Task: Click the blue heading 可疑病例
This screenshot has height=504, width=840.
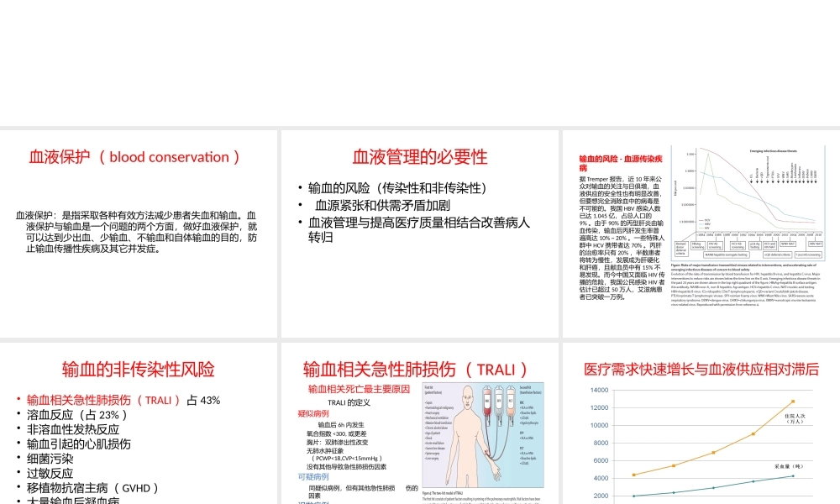Action: (x=313, y=475)
